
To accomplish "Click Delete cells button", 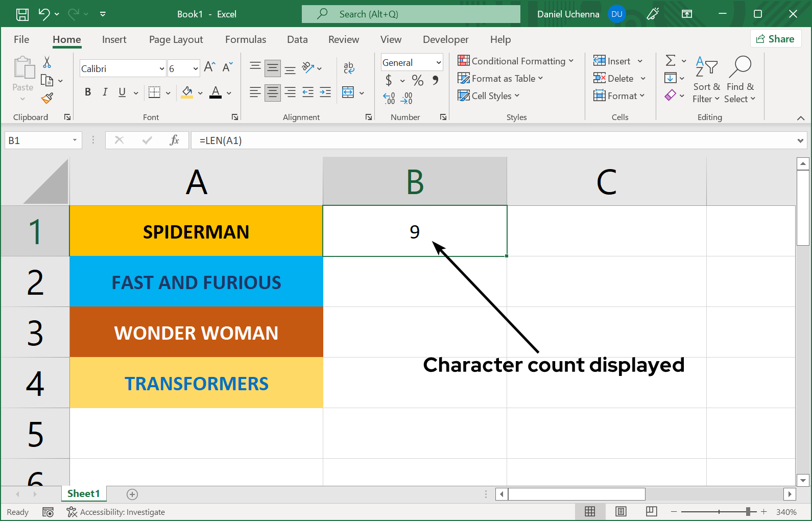I will [x=613, y=78].
